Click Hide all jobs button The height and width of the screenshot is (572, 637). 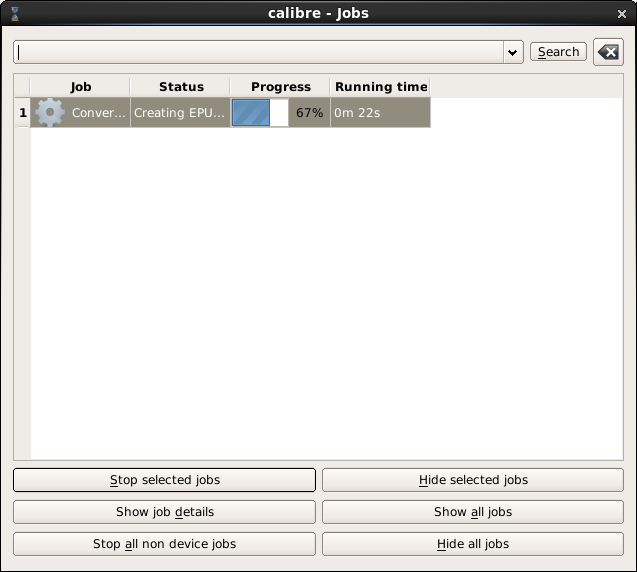pos(473,544)
